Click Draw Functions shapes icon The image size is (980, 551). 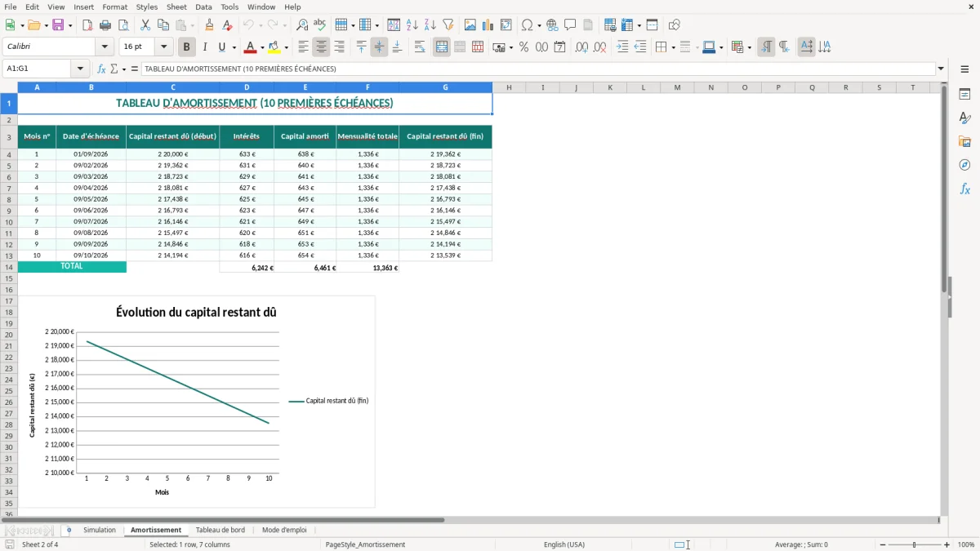675,25
